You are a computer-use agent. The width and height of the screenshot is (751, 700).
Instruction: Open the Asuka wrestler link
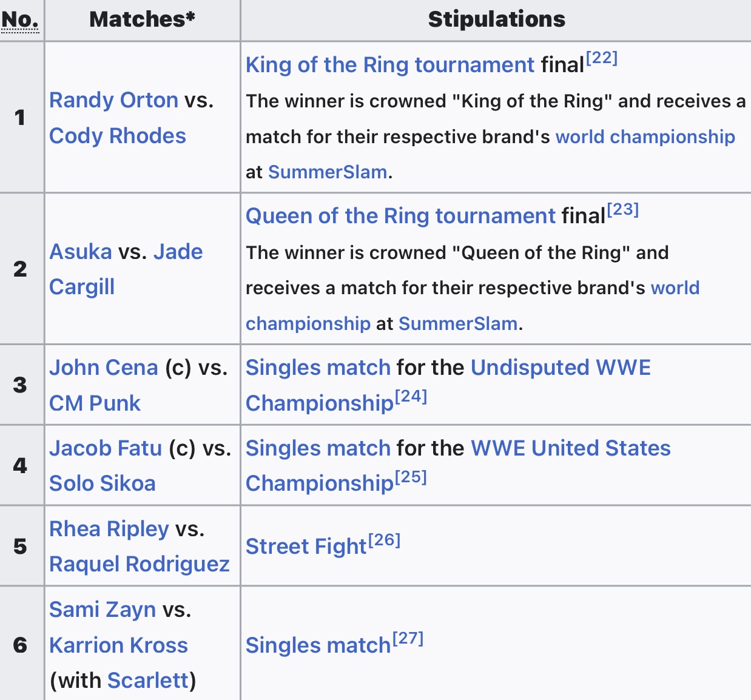click(x=81, y=252)
